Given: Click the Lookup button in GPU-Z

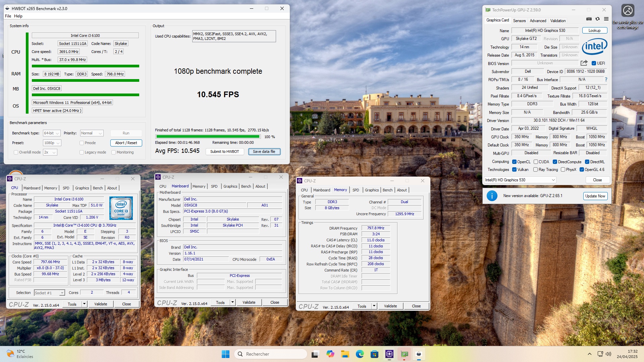Looking at the screenshot, I should pos(594,31).
